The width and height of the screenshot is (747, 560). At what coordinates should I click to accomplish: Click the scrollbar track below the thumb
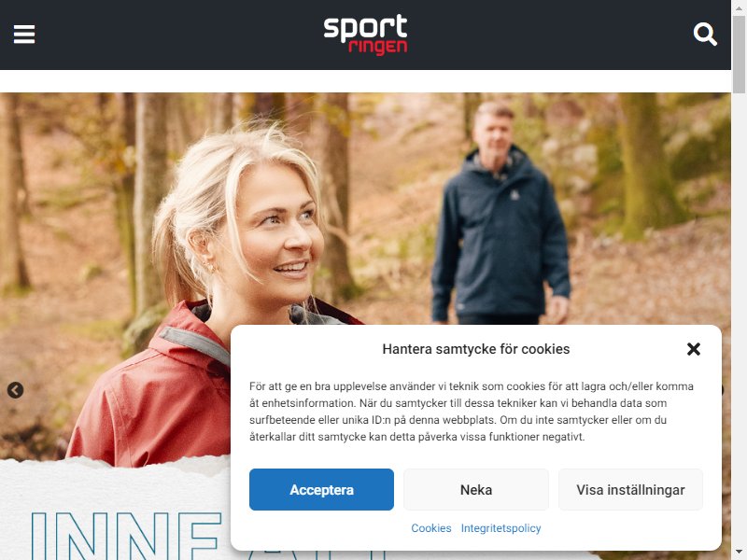coord(739,319)
